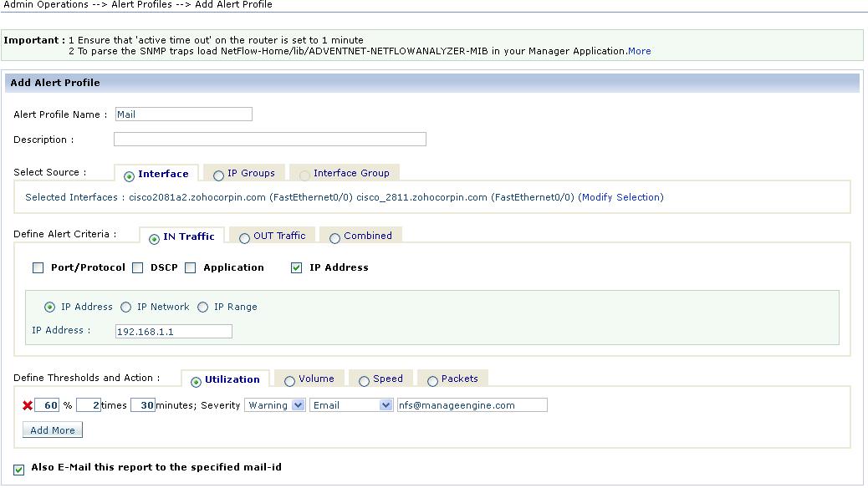
Task: Select Volume threshold type
Action: 289,381
